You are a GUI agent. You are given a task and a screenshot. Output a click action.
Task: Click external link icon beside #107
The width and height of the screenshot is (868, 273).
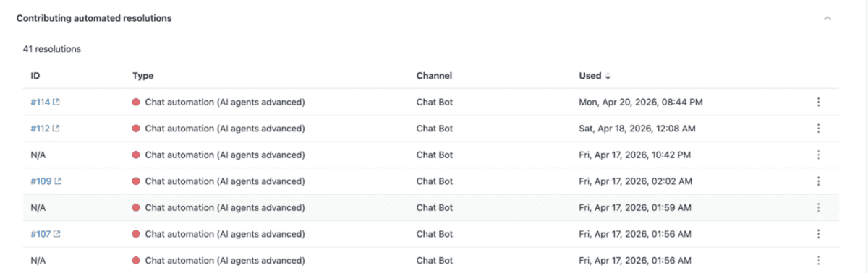[57, 234]
